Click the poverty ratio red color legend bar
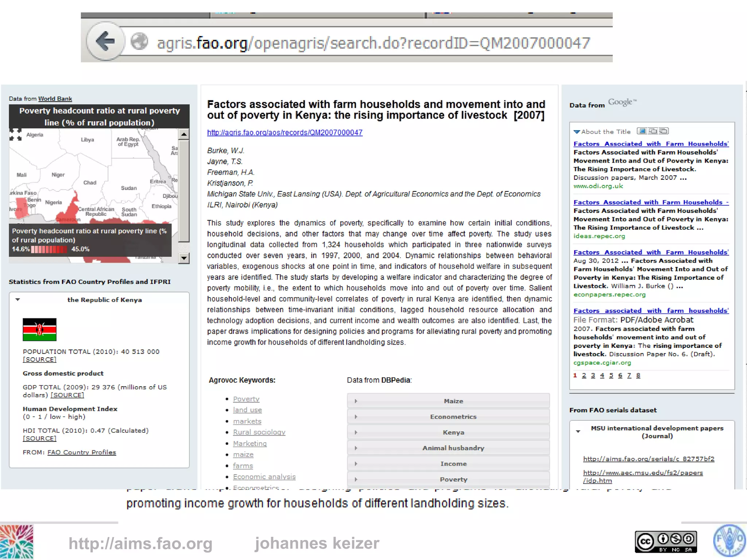The image size is (747, 560). tap(49, 249)
